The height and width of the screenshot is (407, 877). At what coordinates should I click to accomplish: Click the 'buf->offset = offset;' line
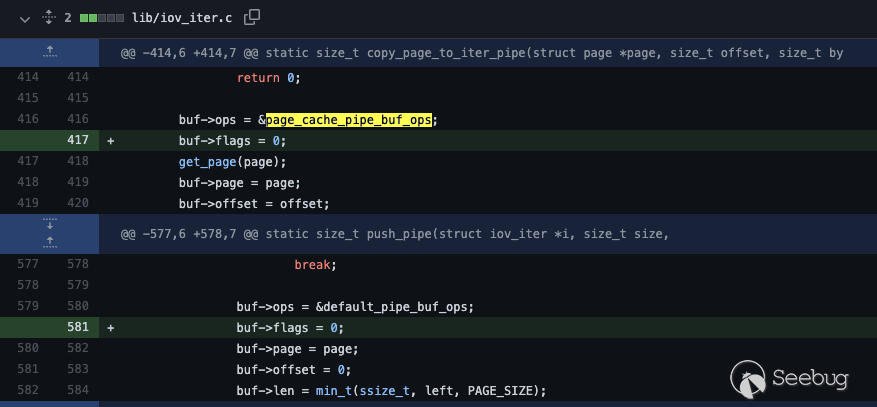tap(254, 204)
